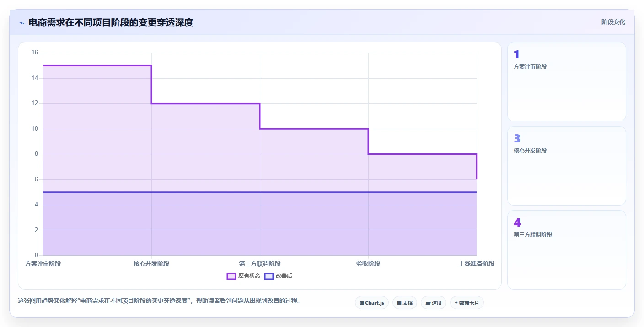Viewport: 644px width, 327px height.
Task: Click the icon inside the 数据卡片 tag
Action: pyautogui.click(x=456, y=303)
